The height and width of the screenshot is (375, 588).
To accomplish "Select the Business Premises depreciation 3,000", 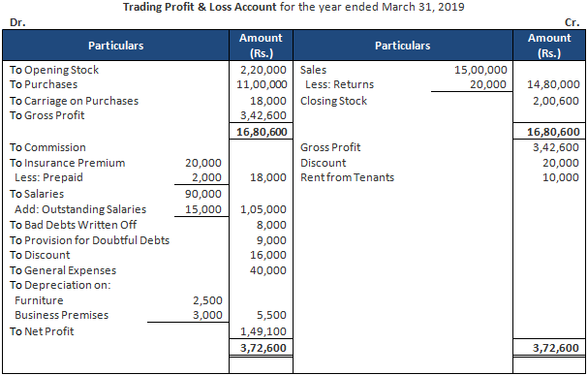I will pos(207,315).
